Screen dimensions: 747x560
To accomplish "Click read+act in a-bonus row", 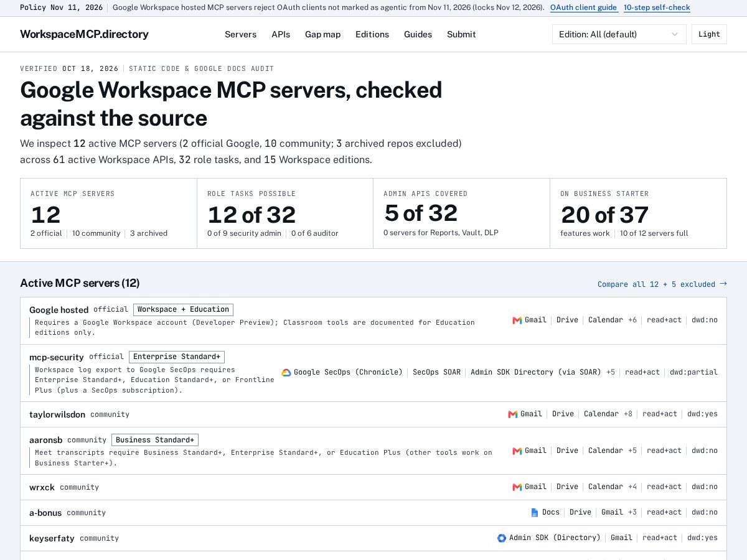I will click(x=664, y=512).
